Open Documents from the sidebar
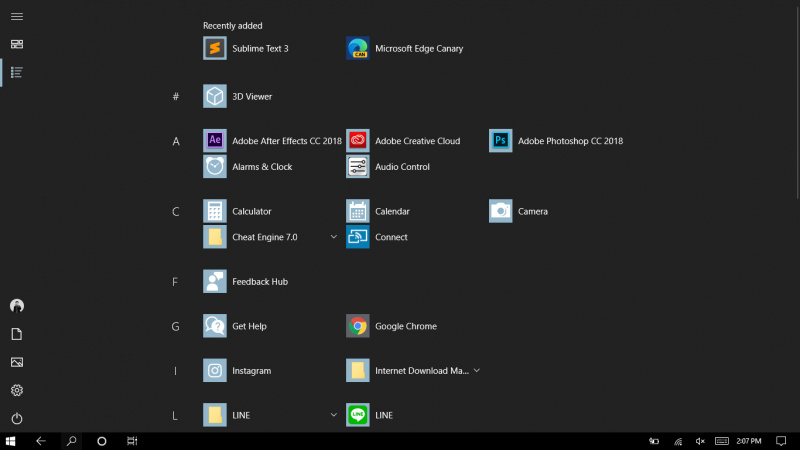The width and height of the screenshot is (800, 450). [x=17, y=334]
